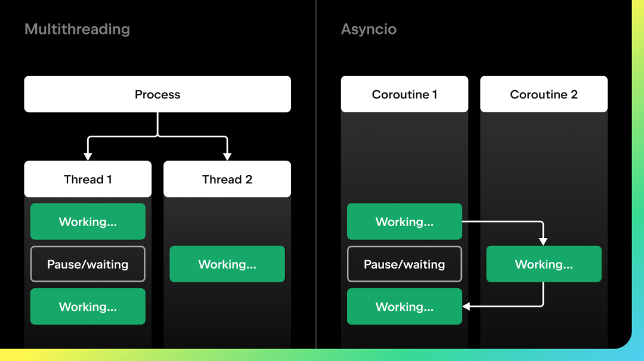Image resolution: width=644 pixels, height=361 pixels.
Task: Click Thread 1's Working... block below Pause/waiting
Action: click(88, 306)
